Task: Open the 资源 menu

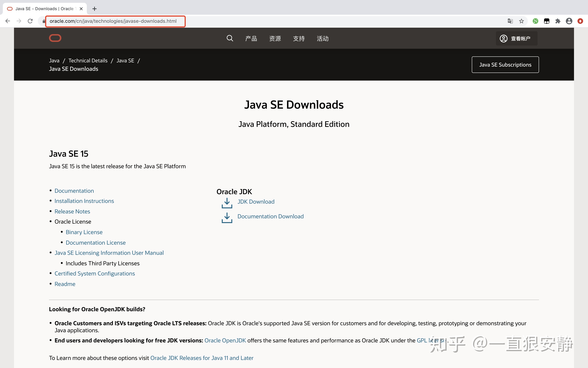Action: pyautogui.click(x=275, y=38)
